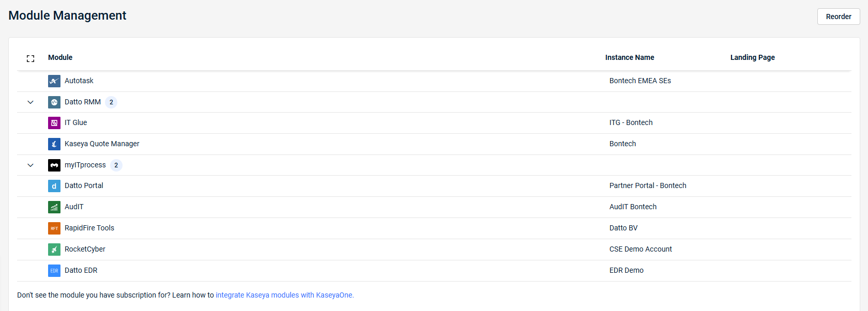Click the RocketCyber module icon
This screenshot has width=868, height=311.
tap(54, 250)
